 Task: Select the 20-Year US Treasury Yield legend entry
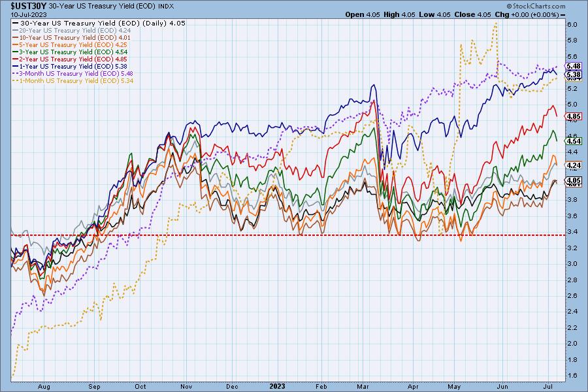pyautogui.click(x=72, y=31)
